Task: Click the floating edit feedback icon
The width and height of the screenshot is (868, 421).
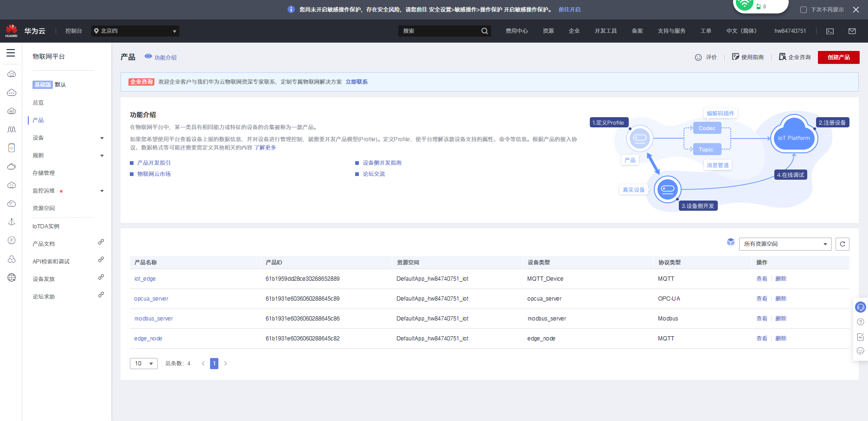Action: click(x=861, y=337)
